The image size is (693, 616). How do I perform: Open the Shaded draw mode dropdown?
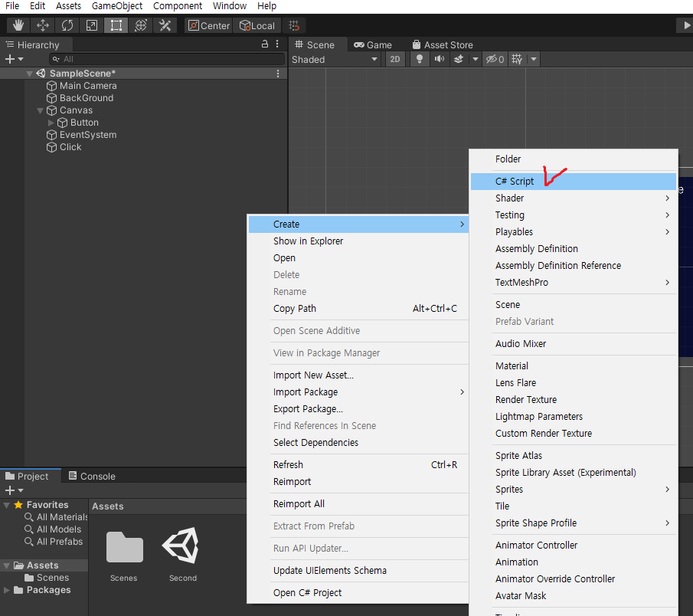[335, 59]
